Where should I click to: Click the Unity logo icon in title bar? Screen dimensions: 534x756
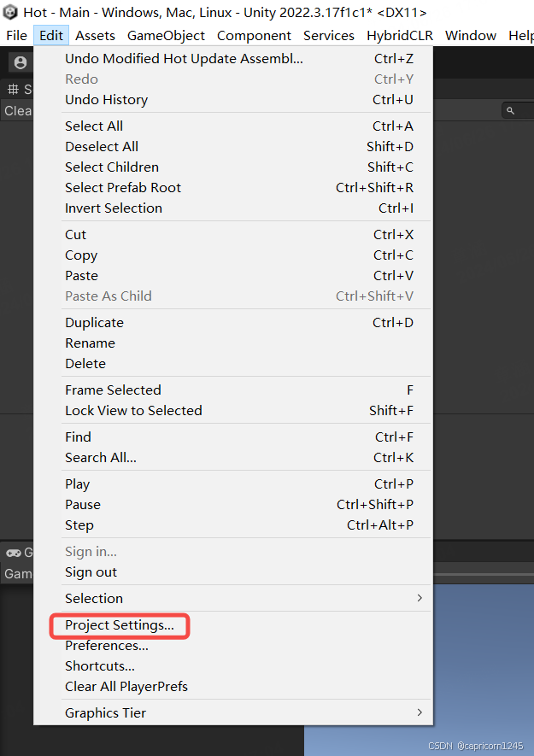pos(10,12)
